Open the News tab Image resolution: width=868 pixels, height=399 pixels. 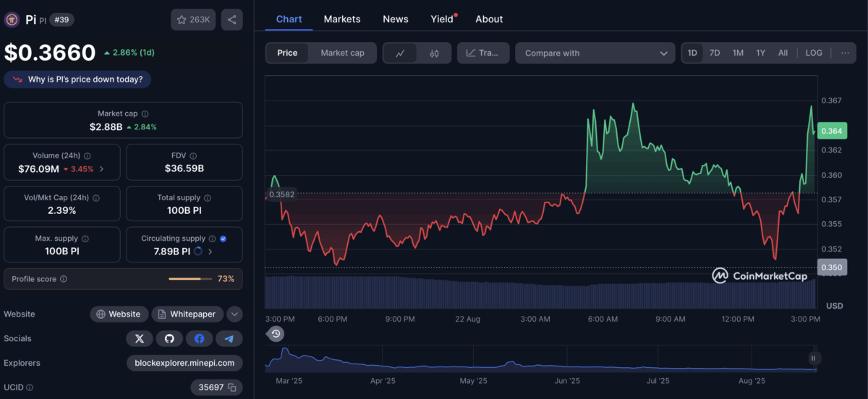point(396,19)
